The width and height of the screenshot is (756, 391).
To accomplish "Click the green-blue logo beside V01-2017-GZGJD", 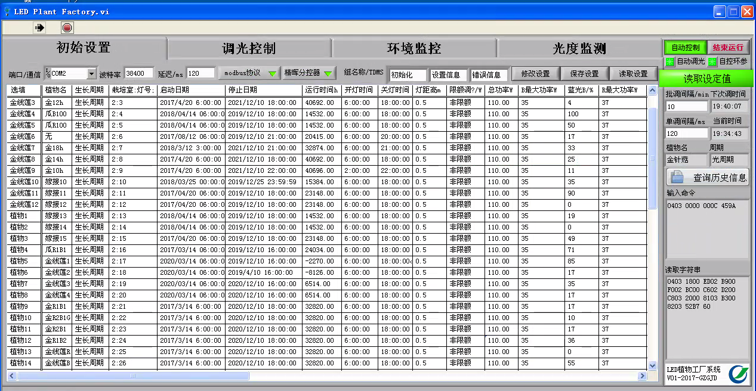I will pos(738,374).
